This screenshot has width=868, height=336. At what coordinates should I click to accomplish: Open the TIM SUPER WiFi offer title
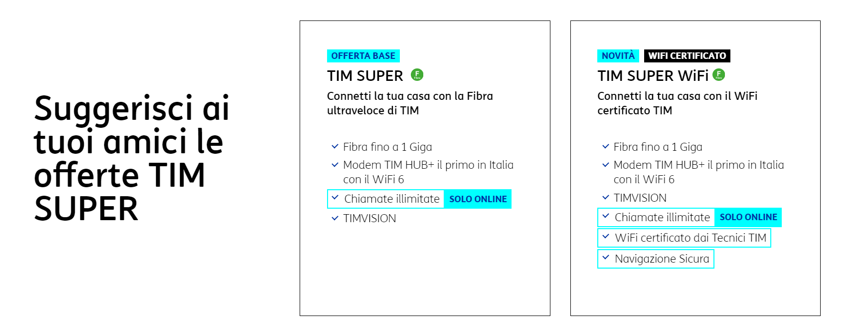[653, 76]
